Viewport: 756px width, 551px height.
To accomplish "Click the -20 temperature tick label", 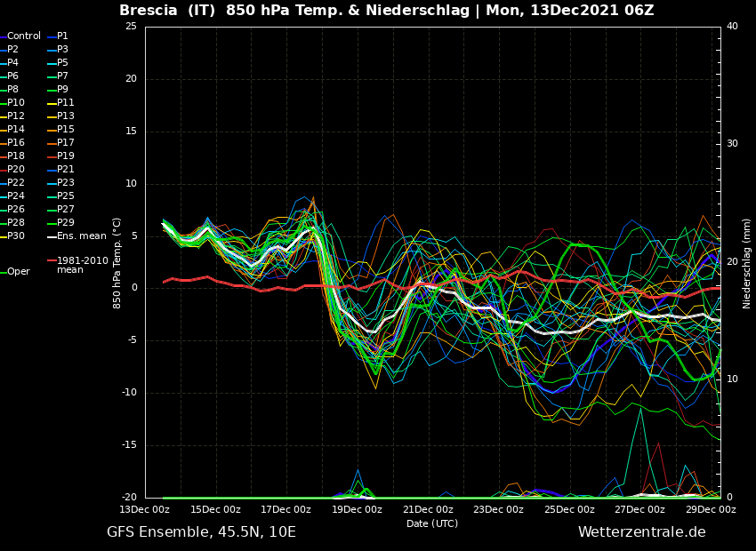I will (130, 497).
